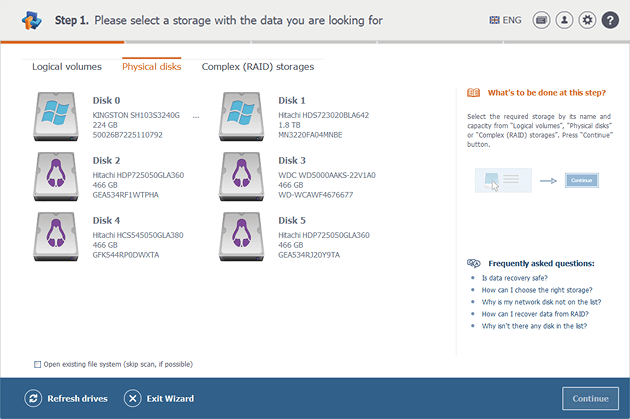
Task: Click the Disk 2 title text
Action: tap(106, 160)
